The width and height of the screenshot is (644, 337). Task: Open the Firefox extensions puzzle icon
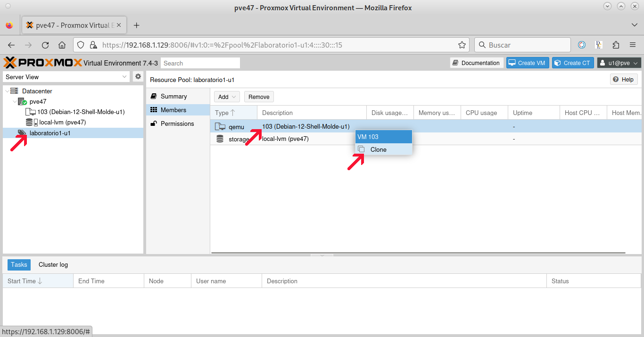(x=616, y=45)
